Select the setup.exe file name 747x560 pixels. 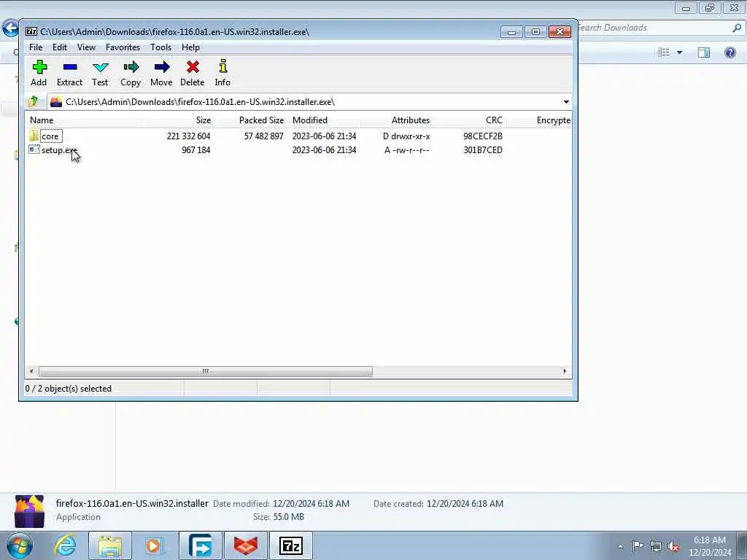click(x=59, y=150)
